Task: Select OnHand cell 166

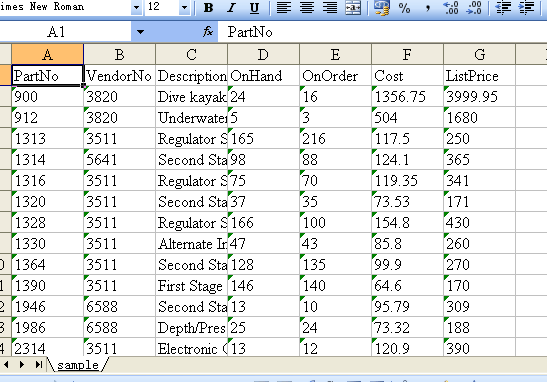Action: click(x=263, y=222)
